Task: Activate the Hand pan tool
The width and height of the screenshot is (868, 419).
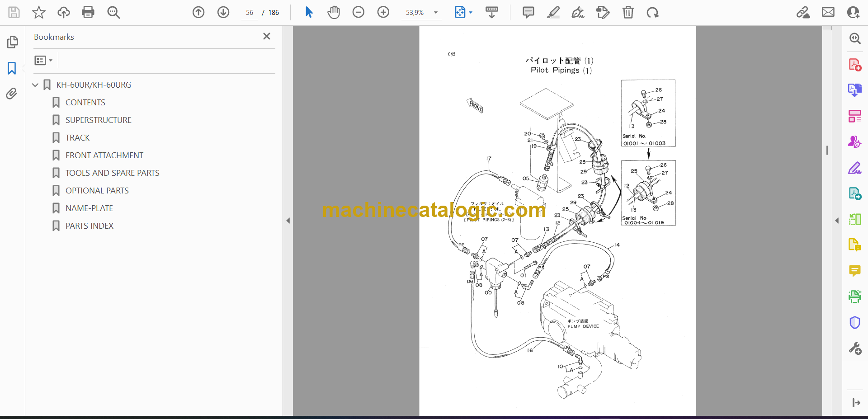Action: click(334, 12)
